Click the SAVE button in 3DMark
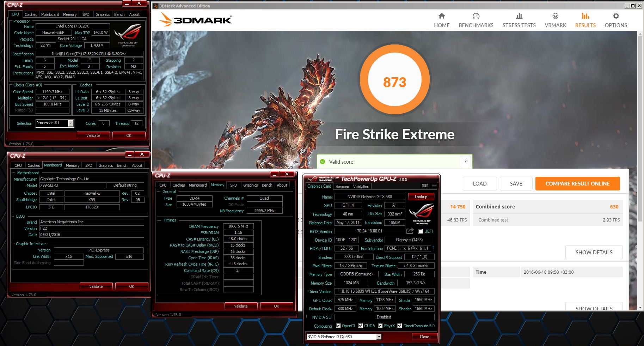The height and width of the screenshot is (346, 644). 516,183
